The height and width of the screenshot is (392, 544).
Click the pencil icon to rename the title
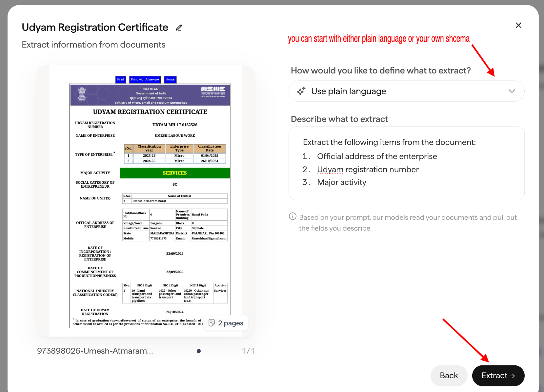(179, 28)
